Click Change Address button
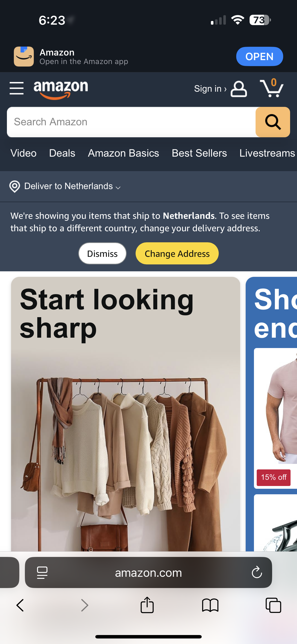 click(177, 254)
